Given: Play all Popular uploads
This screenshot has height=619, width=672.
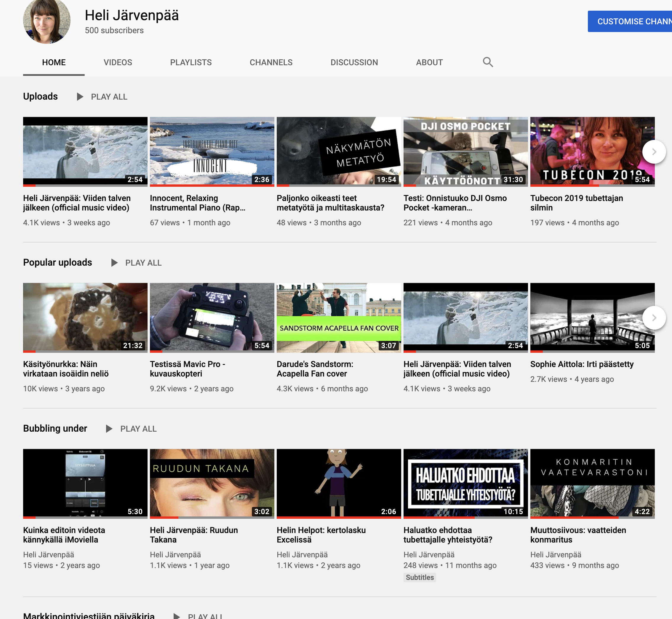Looking at the screenshot, I should (136, 263).
